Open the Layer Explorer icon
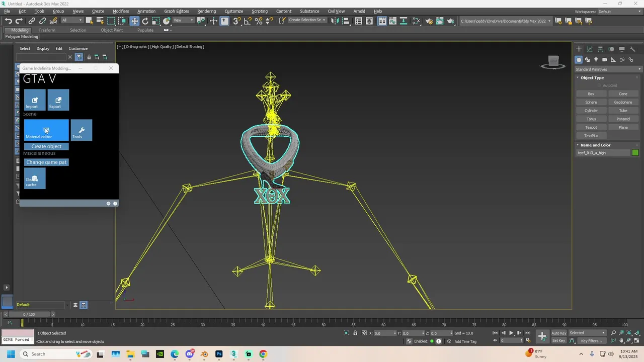 369,21
